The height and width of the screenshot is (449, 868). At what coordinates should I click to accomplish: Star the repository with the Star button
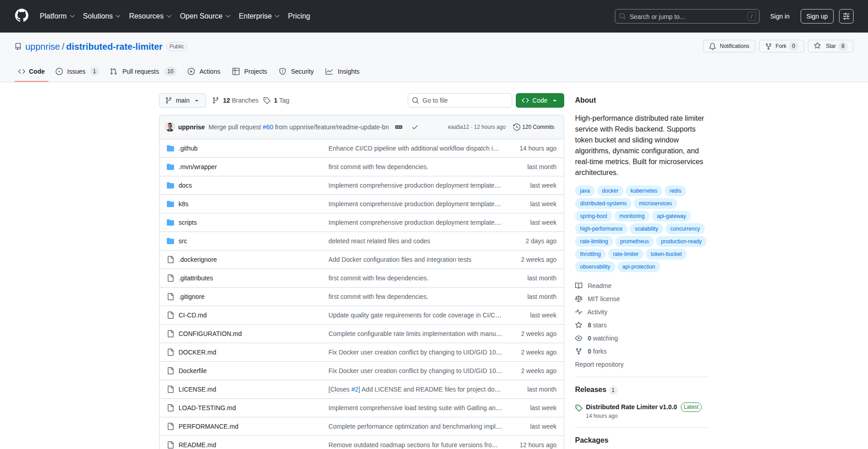pos(830,46)
